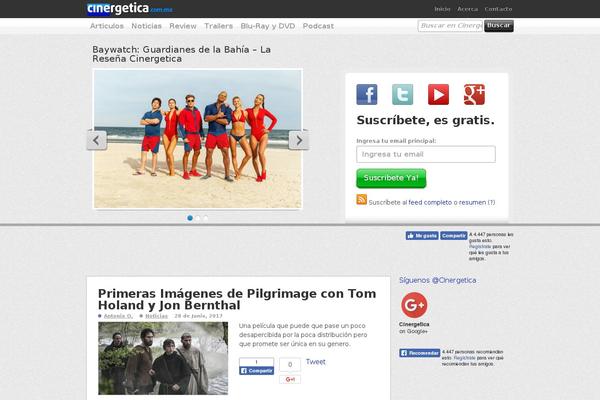Open author Antonio O. link

point(118,316)
